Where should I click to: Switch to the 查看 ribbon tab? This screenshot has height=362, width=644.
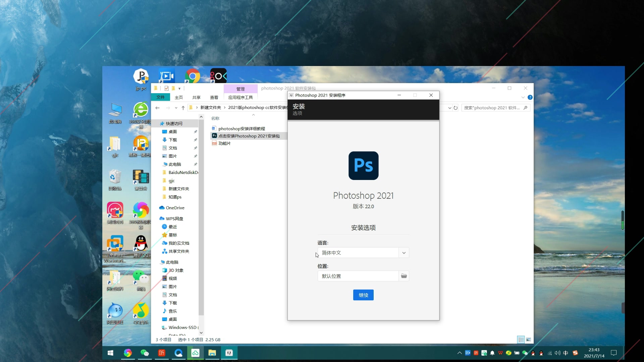[214, 97]
